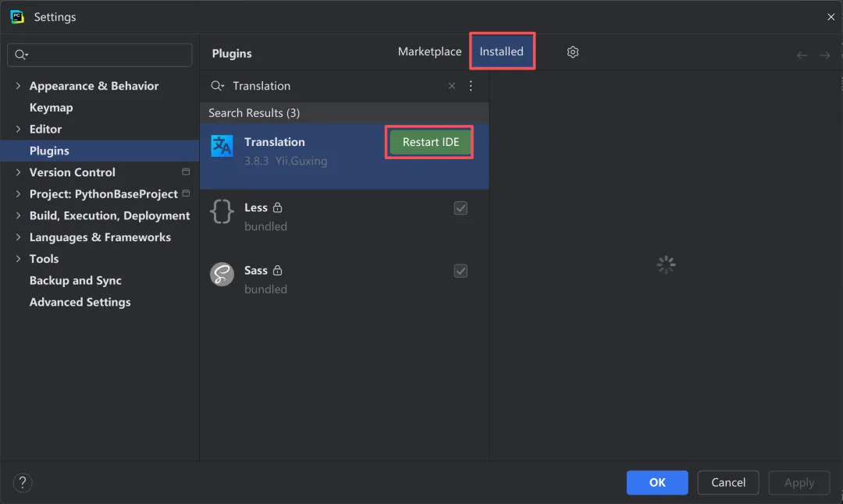Expand Languages & Frameworks section
Viewport: 843px width, 504px height.
[18, 237]
